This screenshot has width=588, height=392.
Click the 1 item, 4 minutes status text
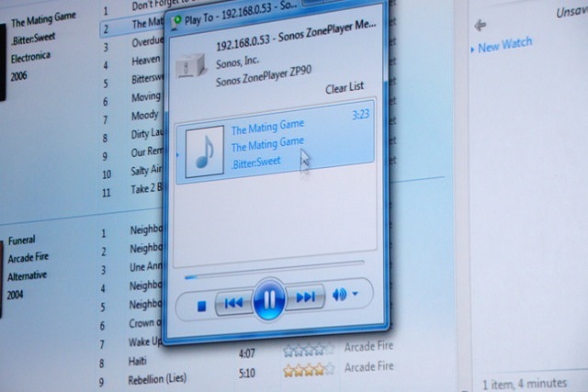525,385
